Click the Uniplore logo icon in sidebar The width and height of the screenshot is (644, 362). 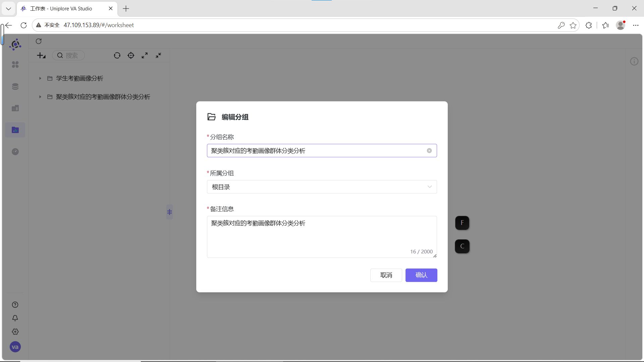click(15, 45)
